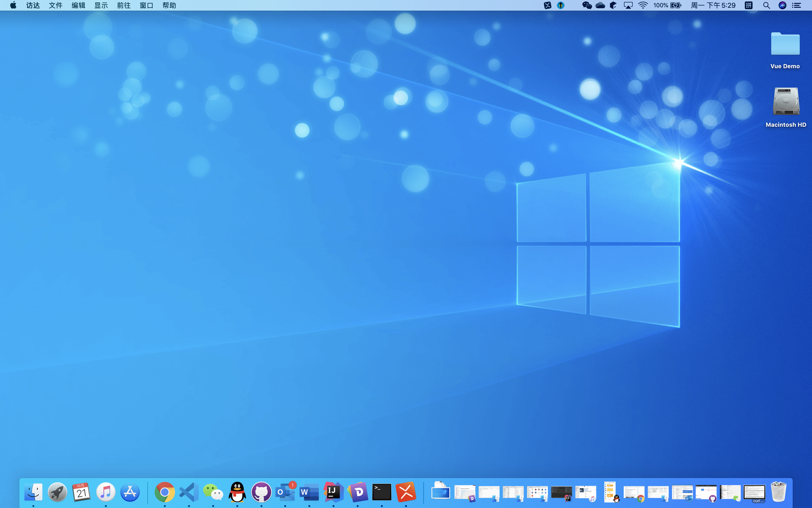812x508 pixels.
Task: Activate Siri from the menu bar
Action: click(x=783, y=5)
